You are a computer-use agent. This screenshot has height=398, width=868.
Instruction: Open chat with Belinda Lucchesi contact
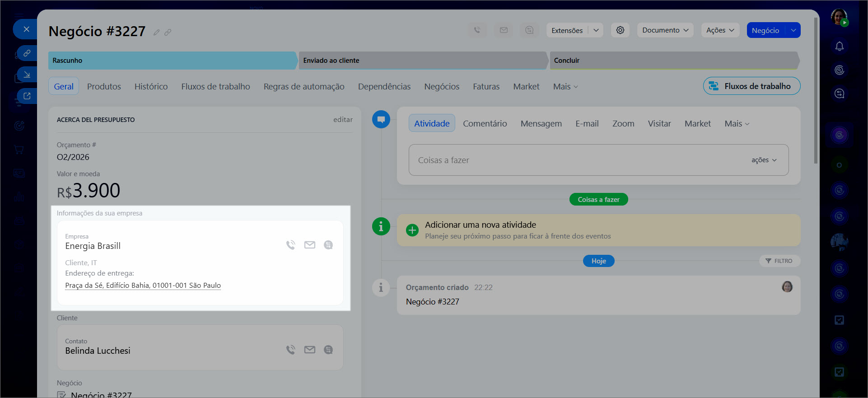pos(328,350)
